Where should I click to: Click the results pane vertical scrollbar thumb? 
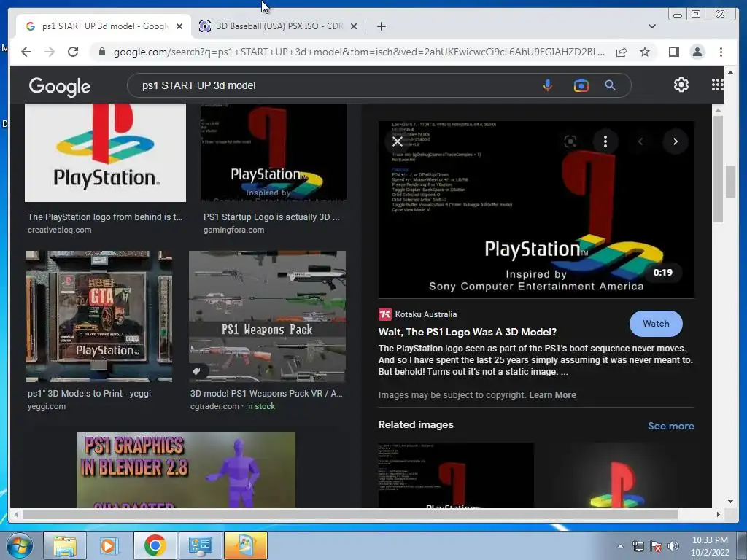pos(718,169)
